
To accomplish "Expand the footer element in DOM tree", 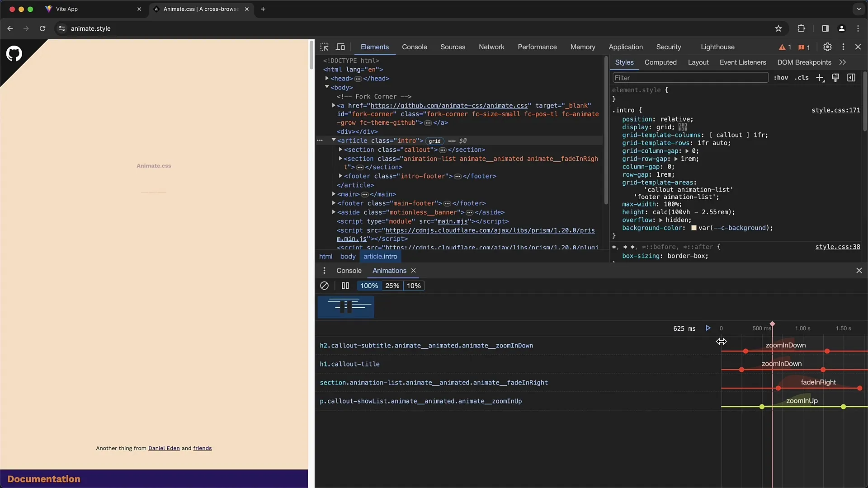I will pos(333,203).
